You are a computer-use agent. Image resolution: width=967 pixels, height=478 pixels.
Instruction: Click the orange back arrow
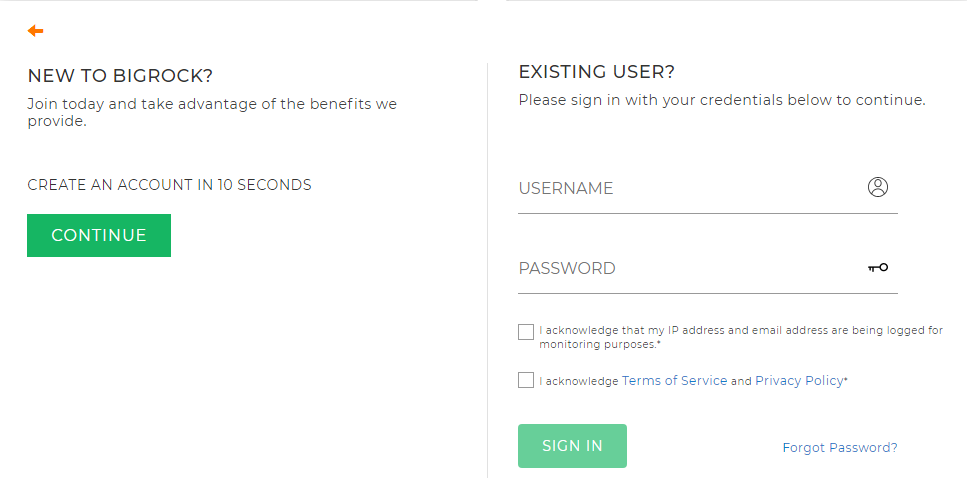pyautogui.click(x=35, y=31)
